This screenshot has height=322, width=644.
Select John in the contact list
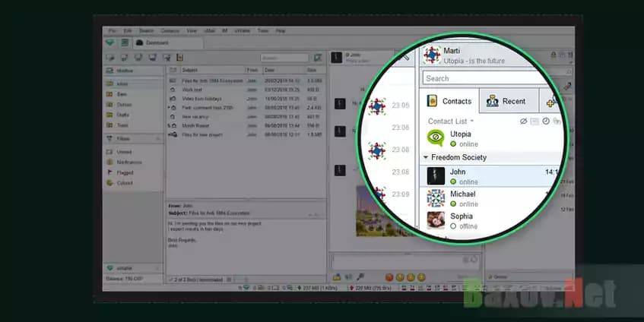(x=487, y=176)
